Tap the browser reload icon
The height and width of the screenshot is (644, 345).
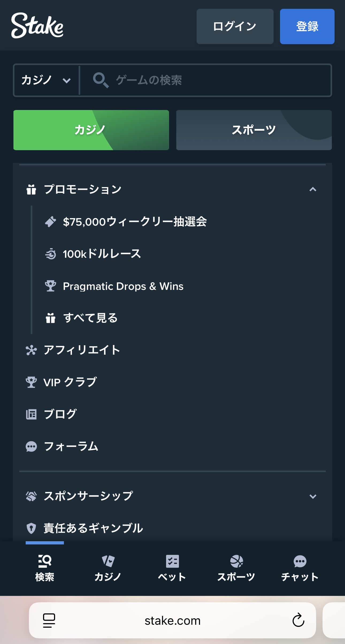click(x=298, y=620)
